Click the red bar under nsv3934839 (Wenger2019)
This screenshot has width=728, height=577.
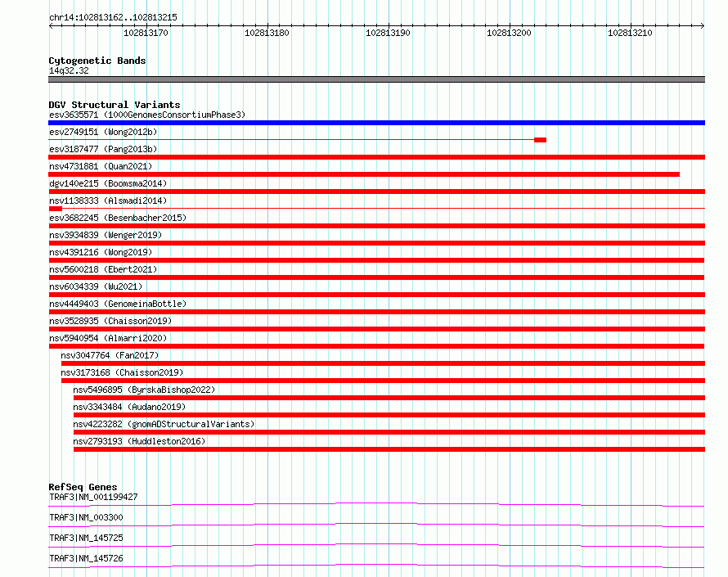pos(376,243)
